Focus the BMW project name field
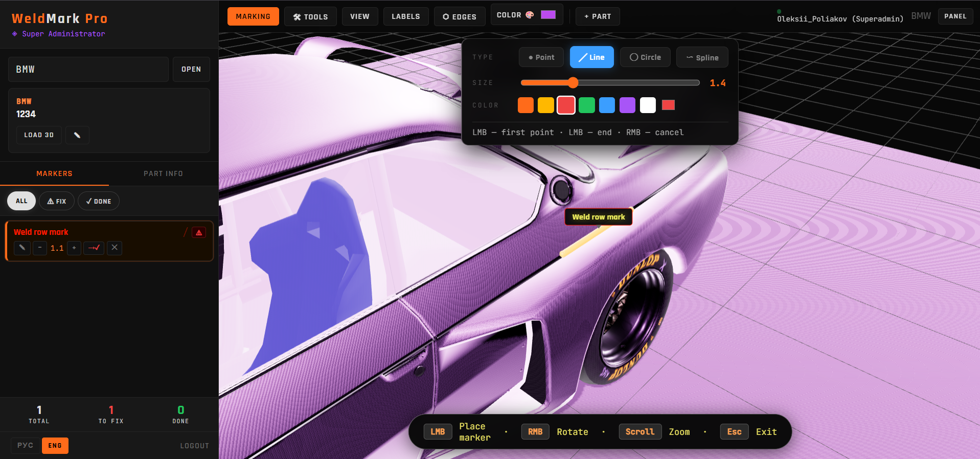The image size is (980, 459). [x=88, y=69]
